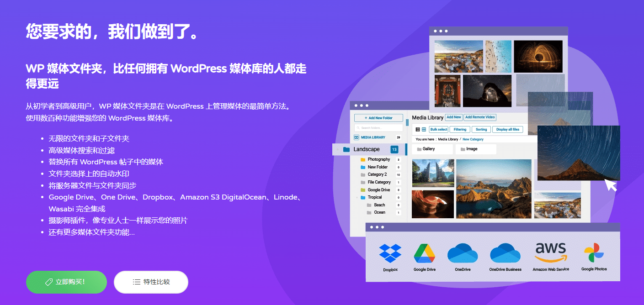The image size is (644, 305).
Task: Open the hillside town photo in top window
Action: coord(458,57)
